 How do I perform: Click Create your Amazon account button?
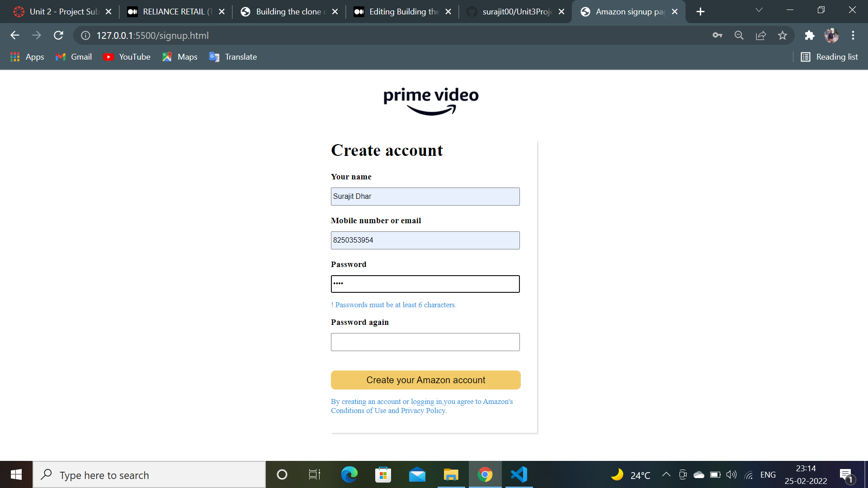tap(425, 380)
